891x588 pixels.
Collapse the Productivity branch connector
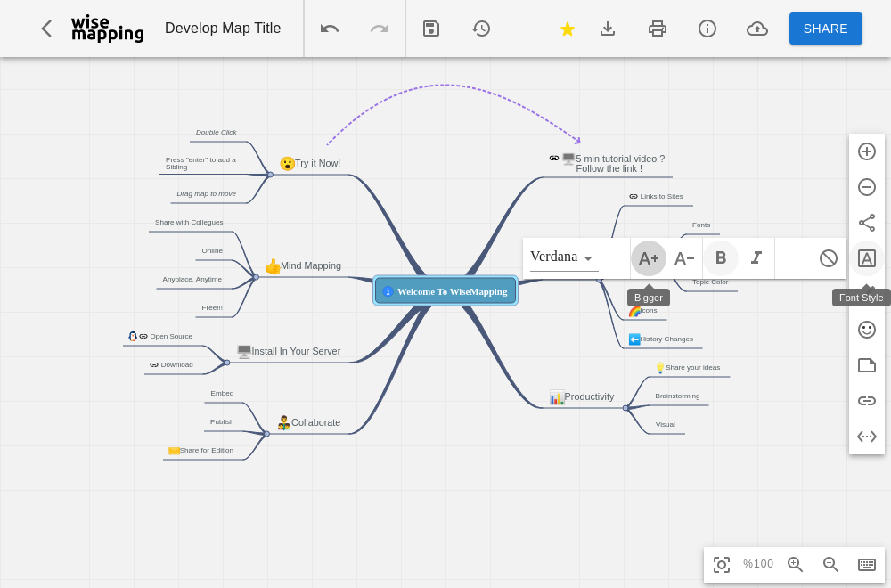625,408
